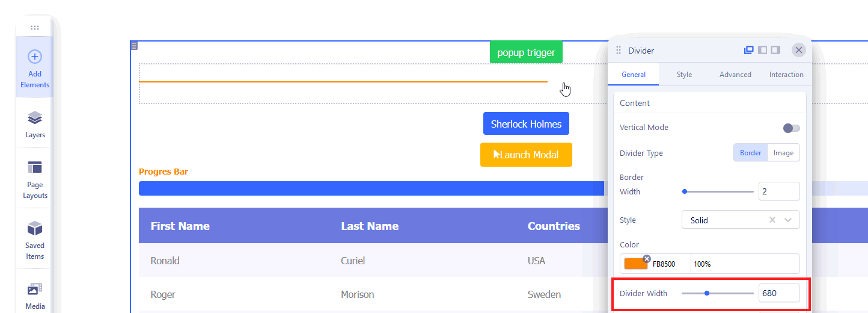Click the Sherlock Holmes button
The height and width of the screenshot is (313, 868).
[x=526, y=124]
